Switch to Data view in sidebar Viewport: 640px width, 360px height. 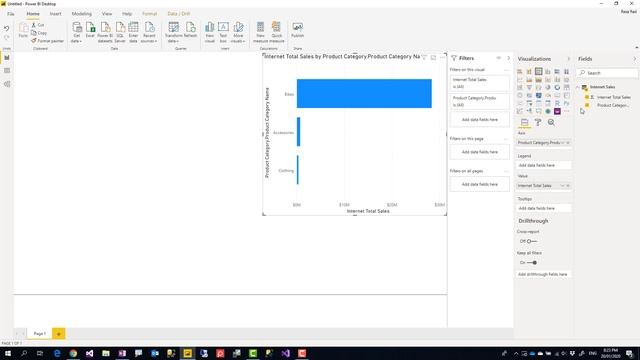pos(7,71)
